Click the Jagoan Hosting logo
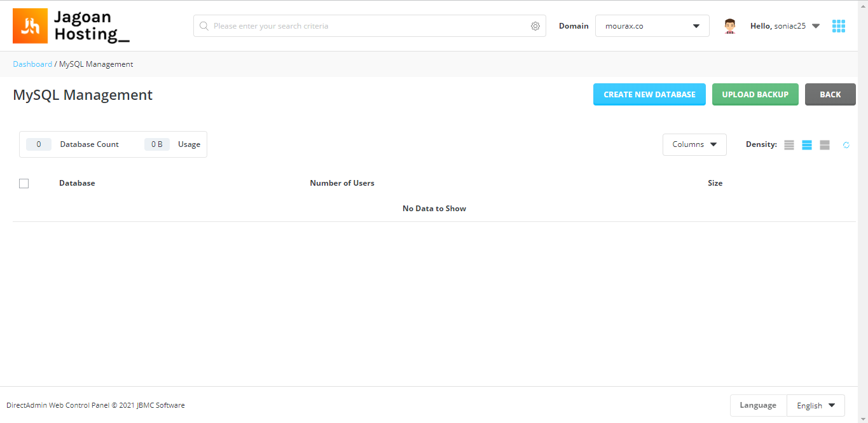This screenshot has height=423, width=868. 71,26
